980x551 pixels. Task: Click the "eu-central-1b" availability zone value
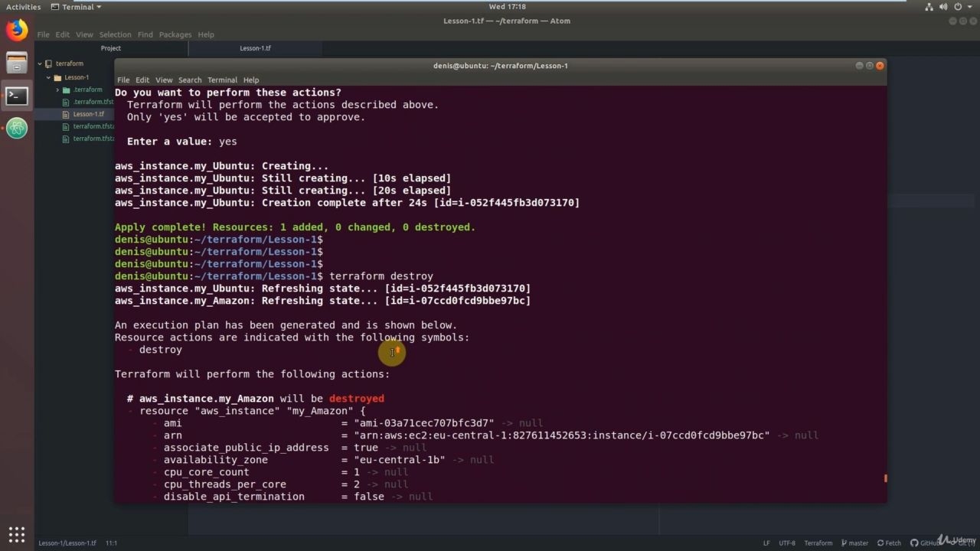pos(400,460)
